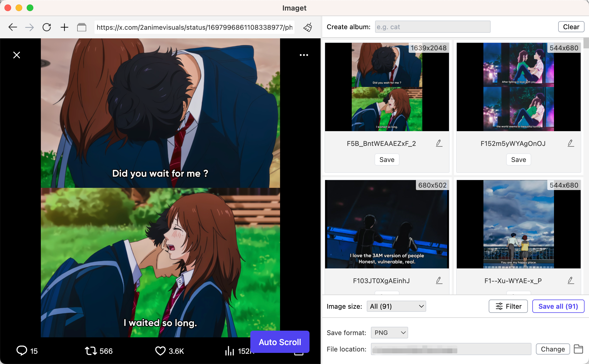
Task: Open the Image size dropdown
Action: tap(396, 306)
